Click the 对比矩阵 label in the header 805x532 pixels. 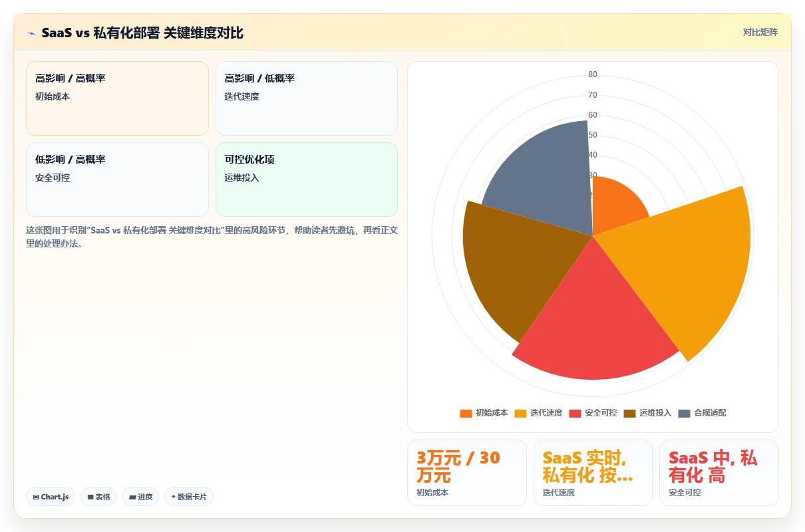[760, 33]
